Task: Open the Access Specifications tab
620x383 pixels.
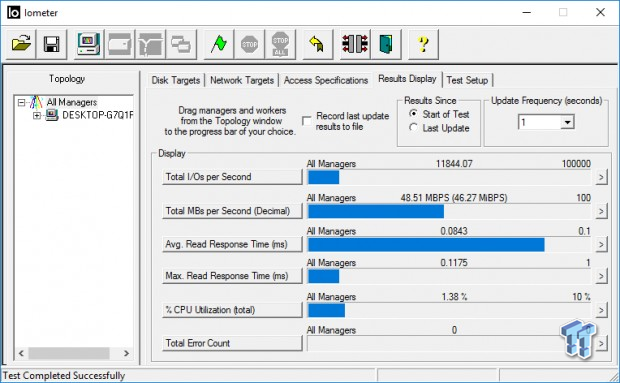Action: [326, 80]
